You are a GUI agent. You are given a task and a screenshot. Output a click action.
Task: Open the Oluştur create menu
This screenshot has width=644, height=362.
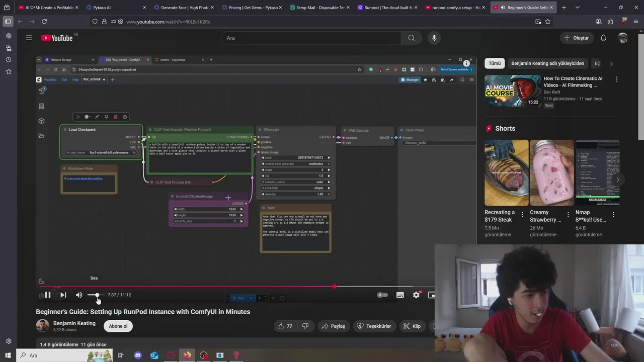(577, 38)
